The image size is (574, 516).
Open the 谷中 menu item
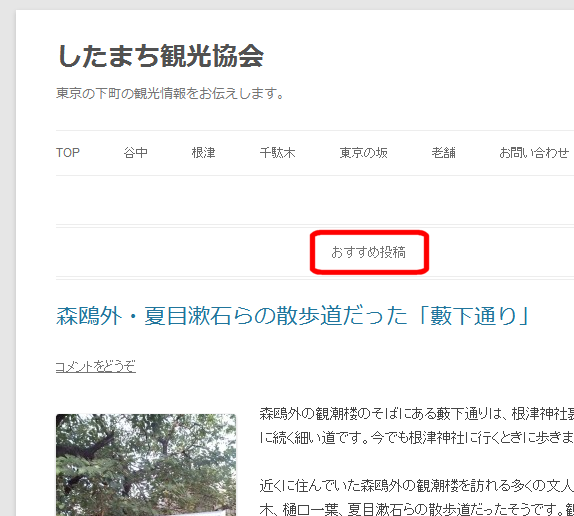135,153
